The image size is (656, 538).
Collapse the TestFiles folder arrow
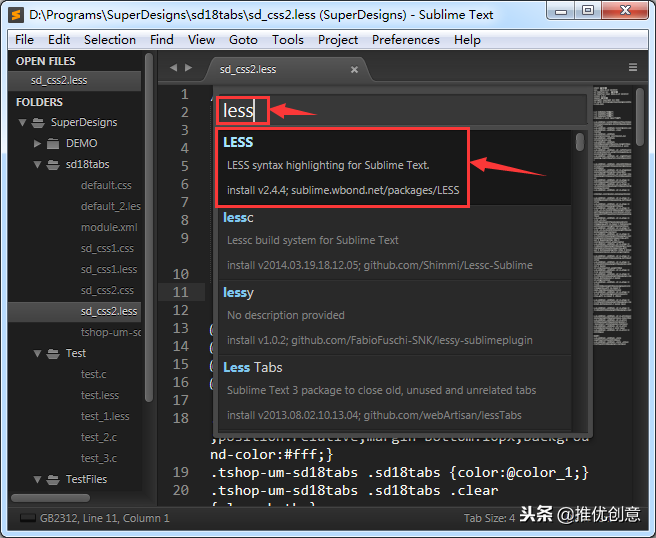(37, 479)
